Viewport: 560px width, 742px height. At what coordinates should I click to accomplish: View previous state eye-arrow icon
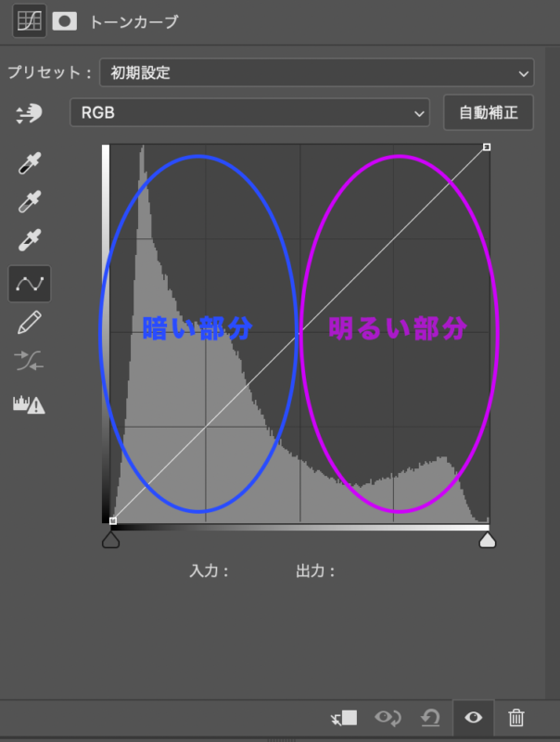(x=388, y=717)
